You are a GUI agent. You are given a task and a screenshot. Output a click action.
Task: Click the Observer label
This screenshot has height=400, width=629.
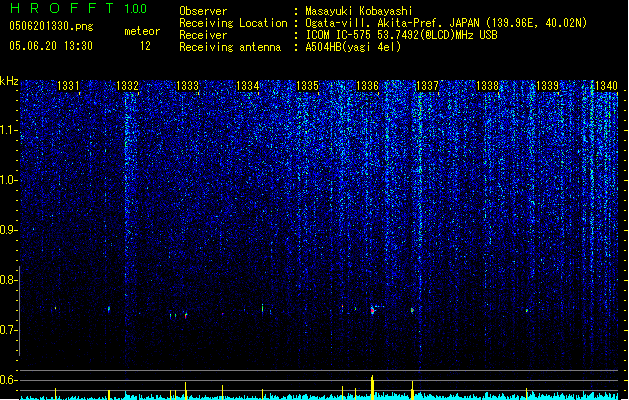tap(203, 11)
